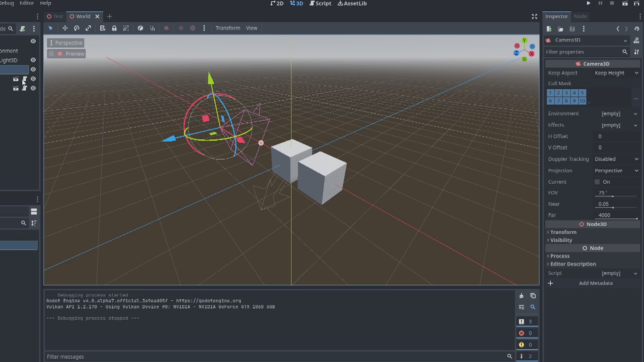Switch to the 2D workspace
This screenshot has width=644, height=362.
277,3
